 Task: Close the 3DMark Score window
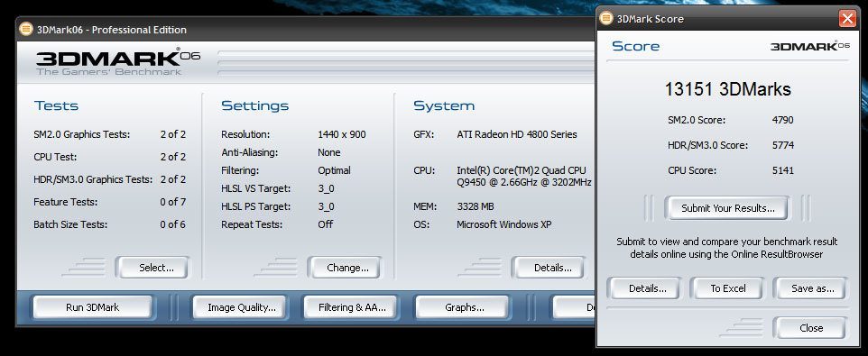coord(847,19)
